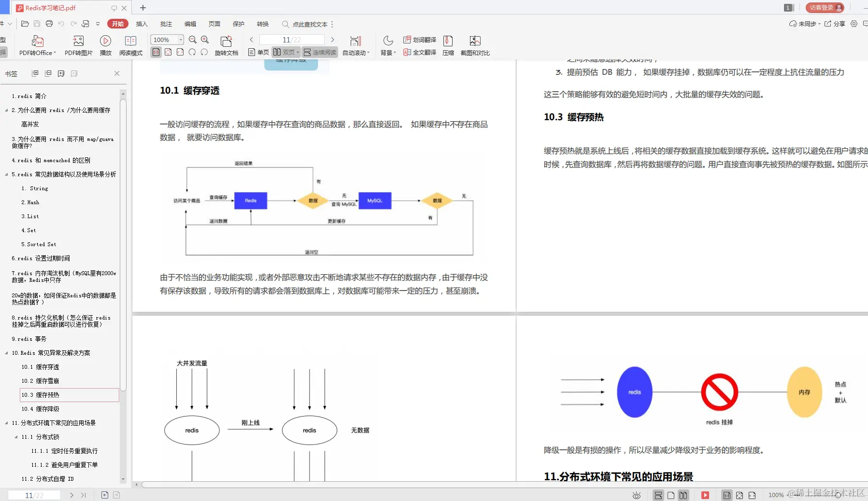Switch to the 批注 tab
868x501 pixels.
coord(166,24)
